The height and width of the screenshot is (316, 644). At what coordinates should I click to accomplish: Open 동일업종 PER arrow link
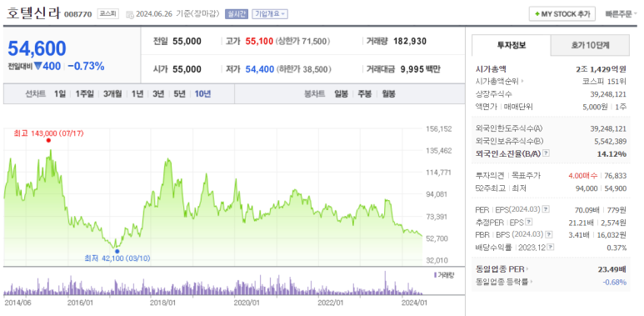click(502, 269)
